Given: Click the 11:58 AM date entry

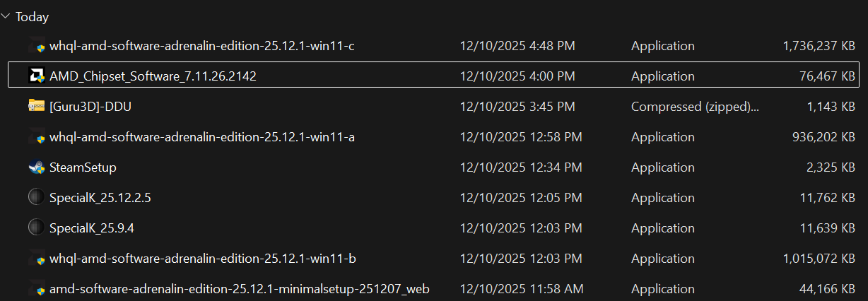Looking at the screenshot, I should 522,289.
